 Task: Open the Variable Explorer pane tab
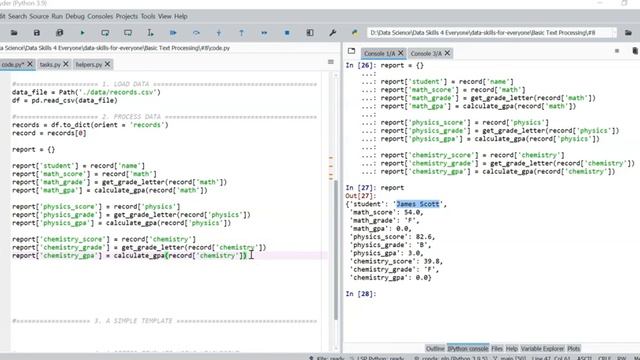coord(542,349)
